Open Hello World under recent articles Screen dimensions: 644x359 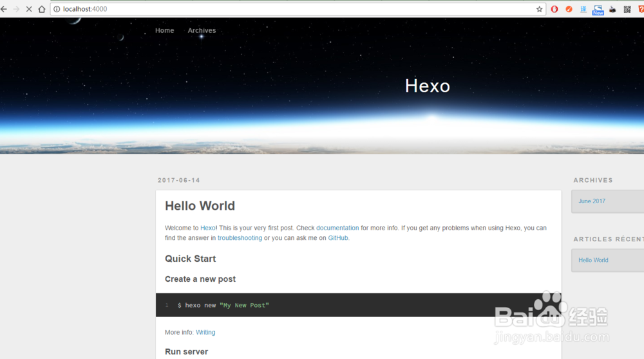[593, 260]
